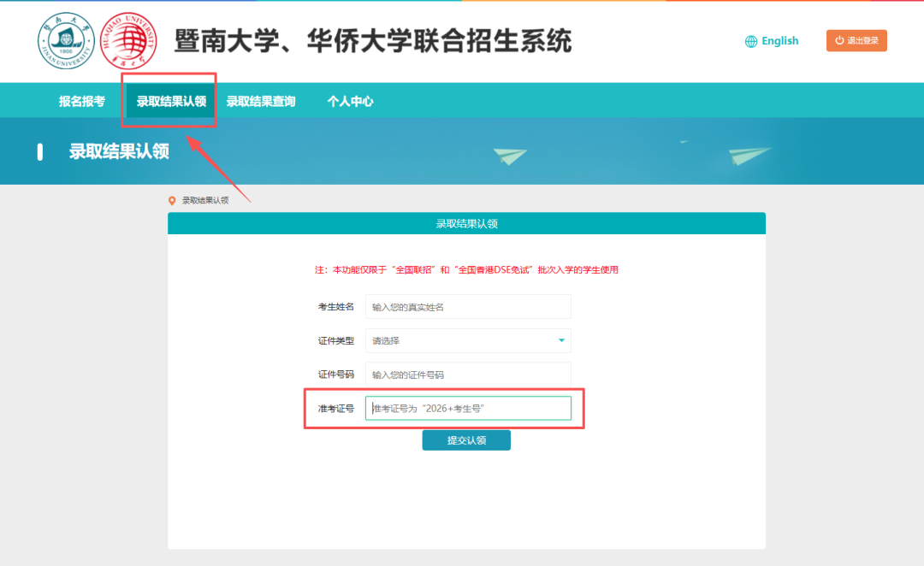Image resolution: width=924 pixels, height=566 pixels.
Task: Click the 提交认领 submit button
Action: tap(466, 440)
